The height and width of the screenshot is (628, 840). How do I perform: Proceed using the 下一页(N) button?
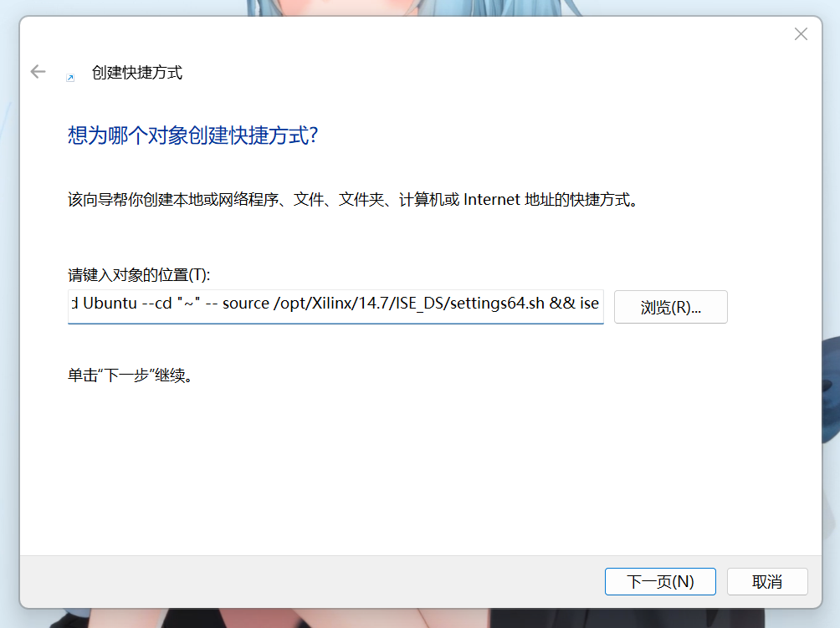tap(660, 581)
